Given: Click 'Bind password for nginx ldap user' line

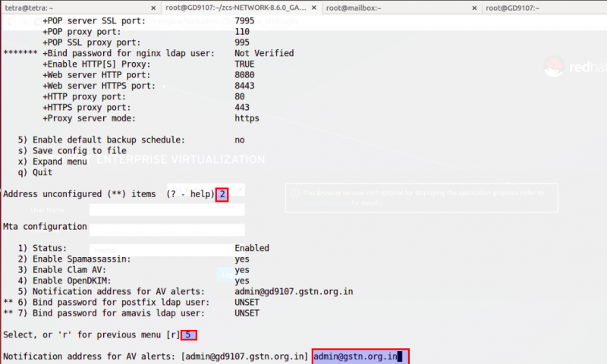Looking at the screenshot, I should tap(128, 53).
